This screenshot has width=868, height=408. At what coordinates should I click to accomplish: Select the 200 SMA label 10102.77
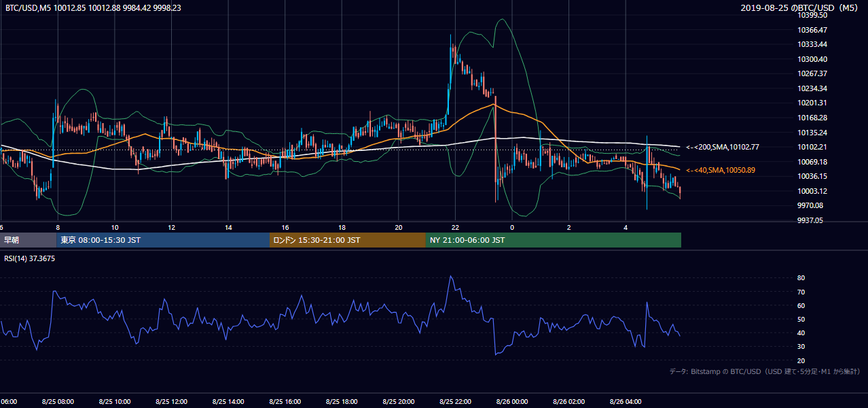click(723, 147)
